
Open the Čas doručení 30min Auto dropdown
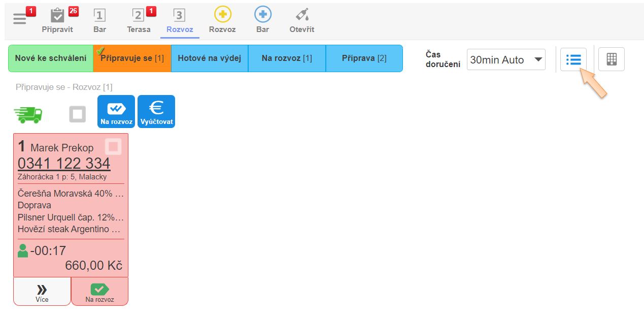point(505,59)
